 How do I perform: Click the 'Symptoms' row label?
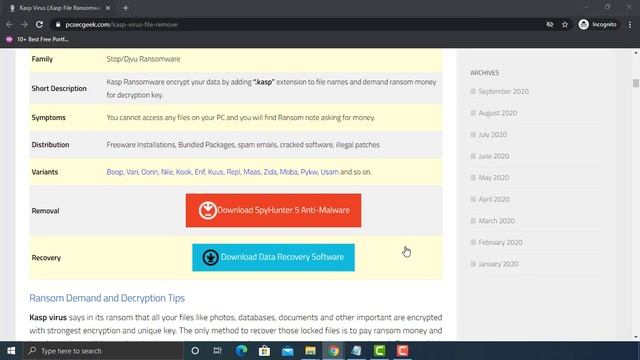[49, 118]
